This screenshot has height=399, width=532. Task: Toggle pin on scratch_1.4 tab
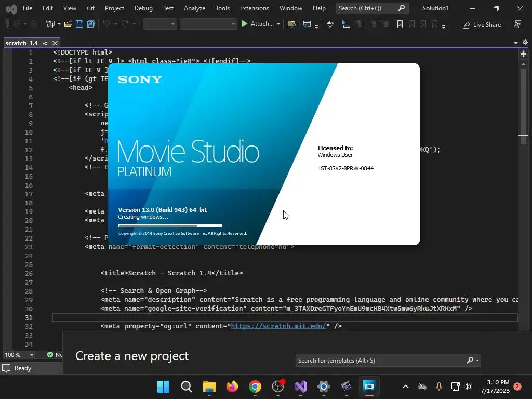[x=46, y=43]
